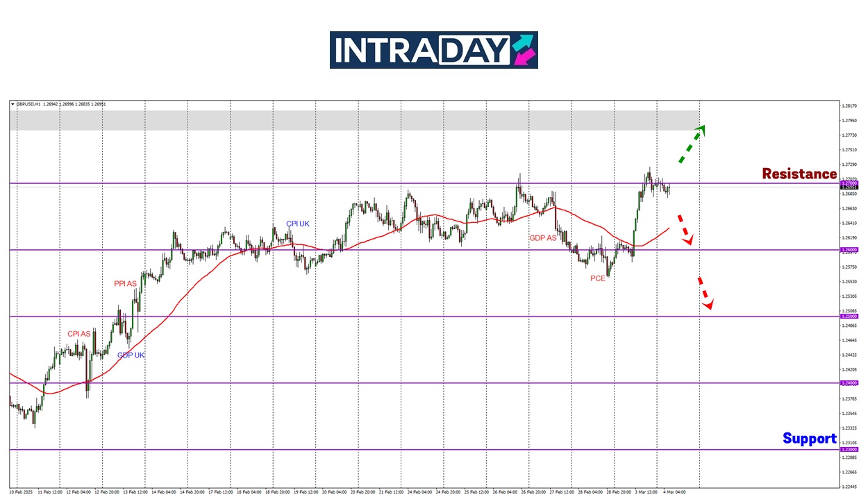The image size is (868, 497).
Task: Select the GDP AS event label
Action: coord(543,237)
